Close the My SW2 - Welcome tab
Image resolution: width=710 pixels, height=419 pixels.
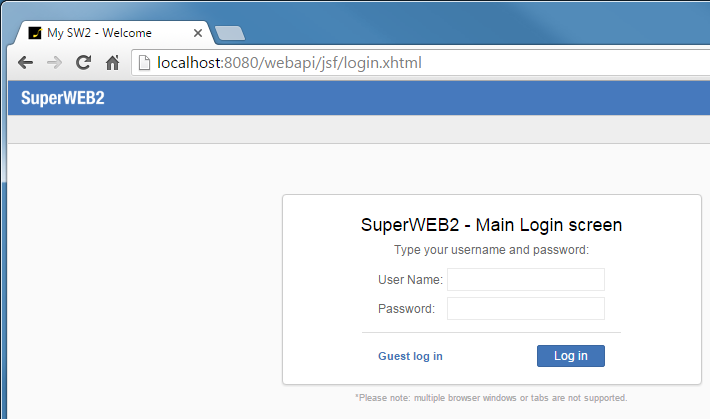[x=198, y=33]
